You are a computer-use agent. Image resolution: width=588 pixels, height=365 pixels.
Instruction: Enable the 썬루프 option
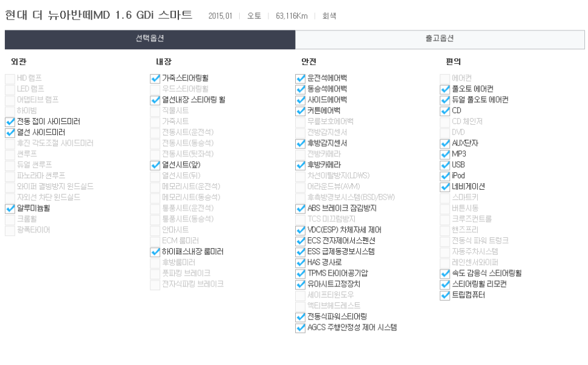click(10, 155)
